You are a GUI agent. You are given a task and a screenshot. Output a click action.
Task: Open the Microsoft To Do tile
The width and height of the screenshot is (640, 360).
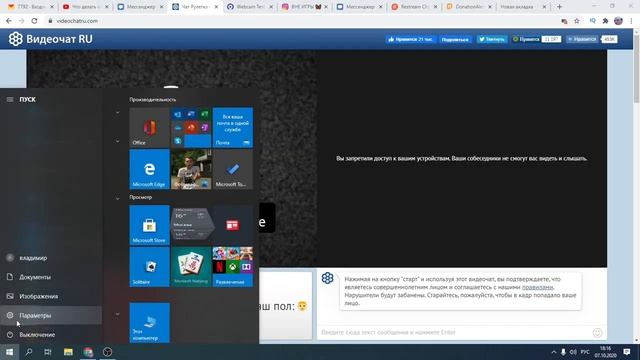(233, 169)
